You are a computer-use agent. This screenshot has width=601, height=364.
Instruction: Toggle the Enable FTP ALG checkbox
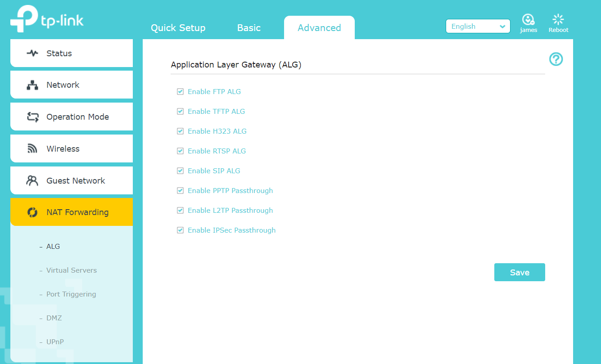click(x=181, y=92)
